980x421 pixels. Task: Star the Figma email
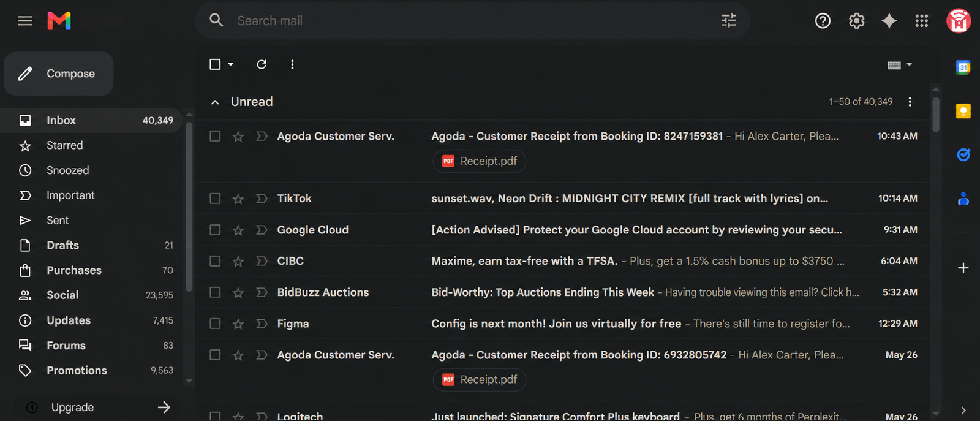pos(238,324)
